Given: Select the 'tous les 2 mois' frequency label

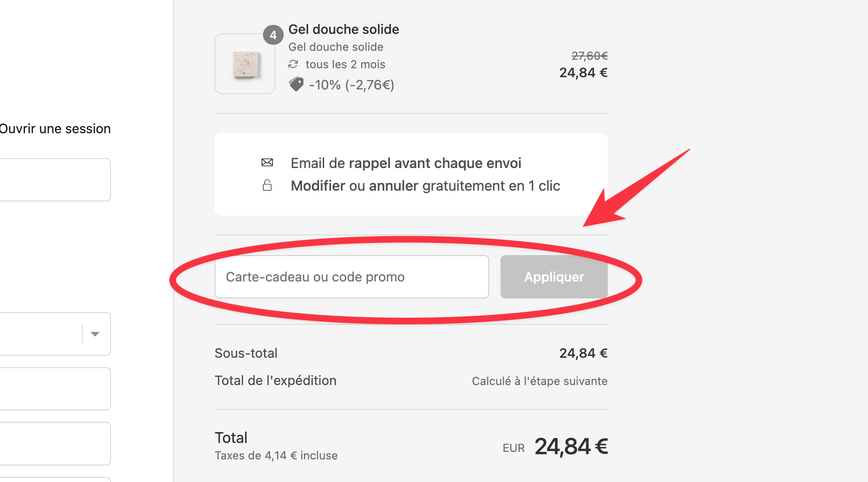Looking at the screenshot, I should coord(345,64).
